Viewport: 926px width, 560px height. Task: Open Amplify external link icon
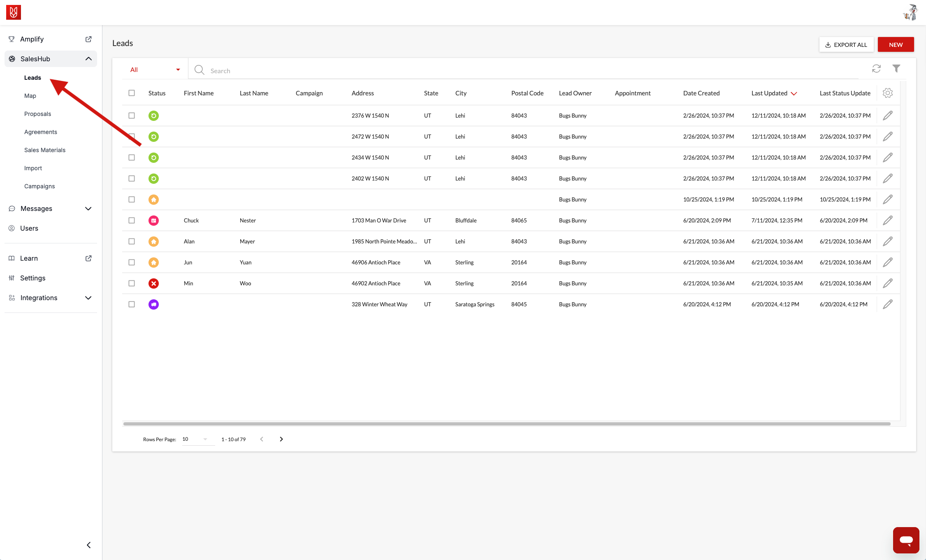click(x=88, y=39)
